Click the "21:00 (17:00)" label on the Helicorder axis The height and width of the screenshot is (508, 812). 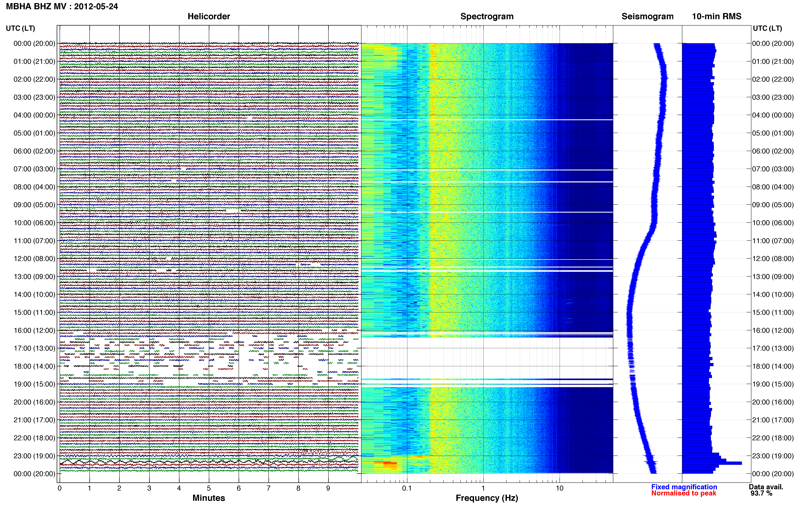(x=34, y=420)
